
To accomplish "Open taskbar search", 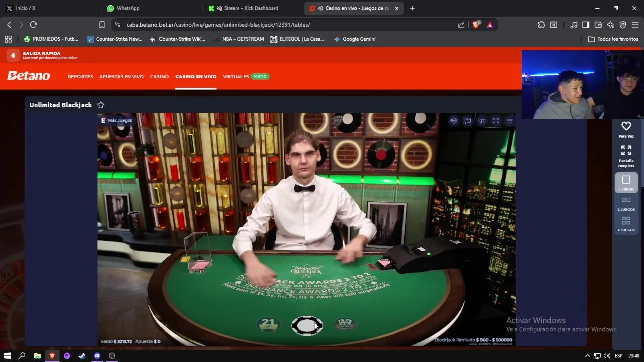I will [x=22, y=356].
